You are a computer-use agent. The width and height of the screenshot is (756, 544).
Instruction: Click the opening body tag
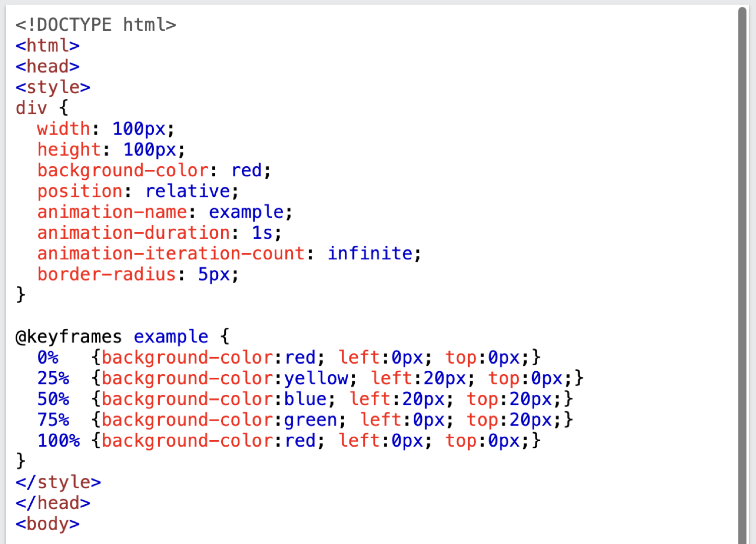pyautogui.click(x=47, y=524)
